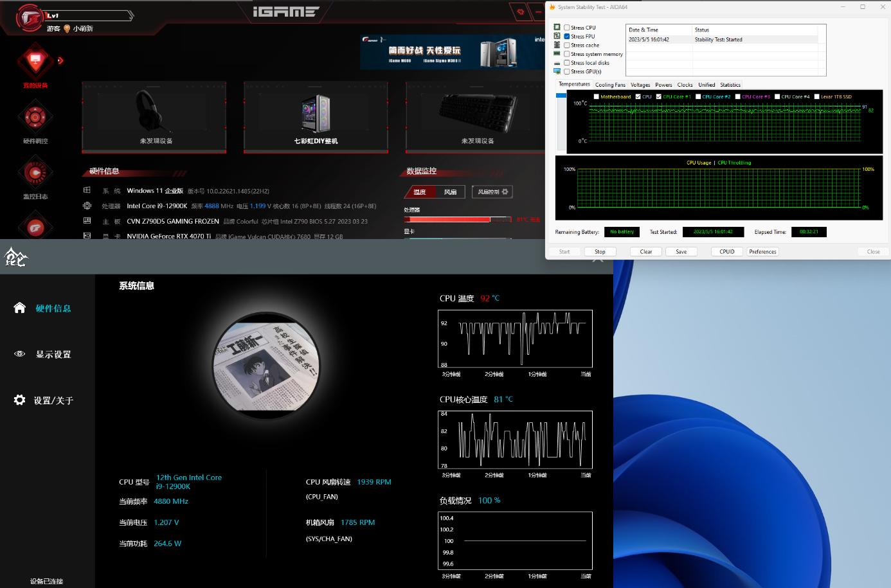
Task: Click the 显示设置 eye icon
Action: [x=20, y=354]
